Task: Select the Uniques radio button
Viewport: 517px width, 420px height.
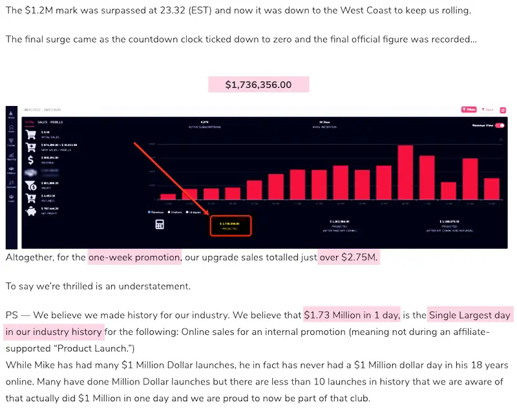Action: [x=187, y=212]
